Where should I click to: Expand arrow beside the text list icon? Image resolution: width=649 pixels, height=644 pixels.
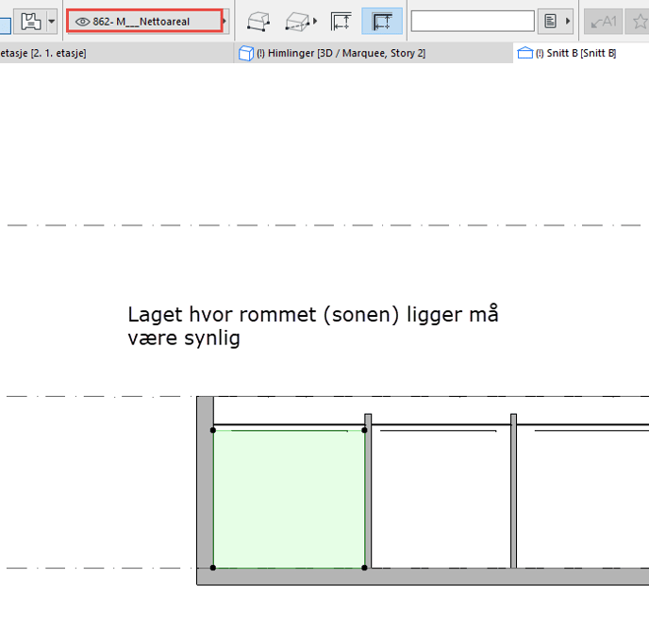pyautogui.click(x=568, y=21)
